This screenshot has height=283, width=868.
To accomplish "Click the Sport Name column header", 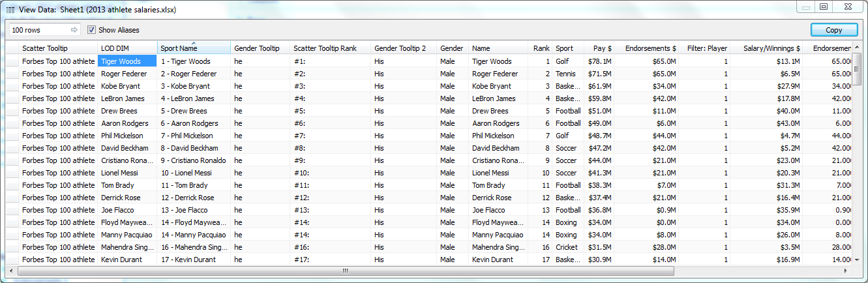I will (194, 48).
